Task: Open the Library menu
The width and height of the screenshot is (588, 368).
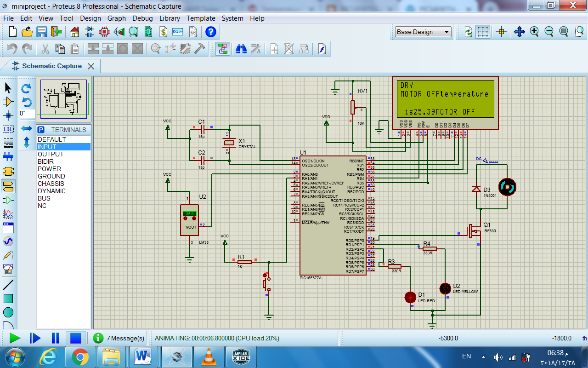Action: click(170, 18)
